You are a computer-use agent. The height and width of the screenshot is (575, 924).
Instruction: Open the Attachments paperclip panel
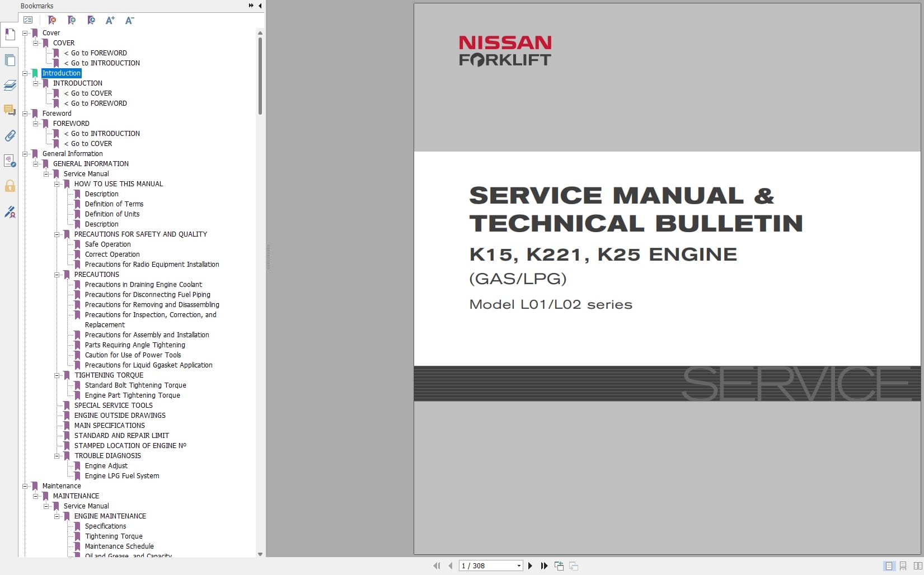(x=10, y=135)
